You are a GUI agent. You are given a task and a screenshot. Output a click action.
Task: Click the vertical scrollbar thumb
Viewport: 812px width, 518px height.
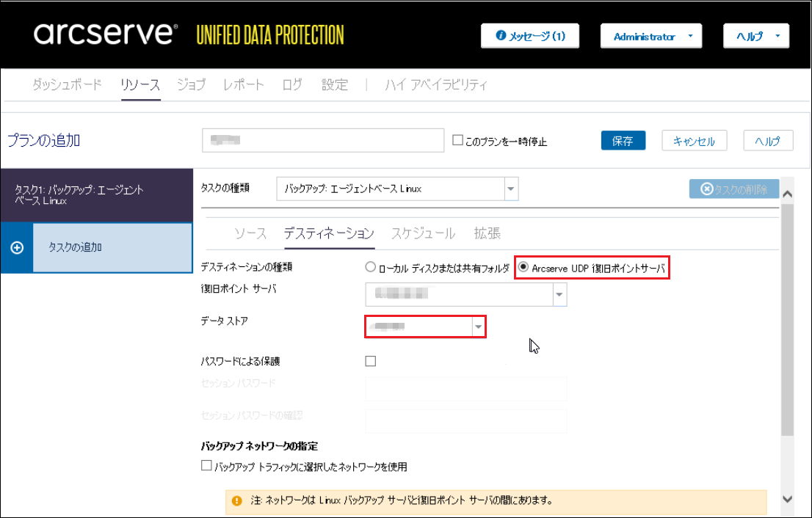(788, 319)
